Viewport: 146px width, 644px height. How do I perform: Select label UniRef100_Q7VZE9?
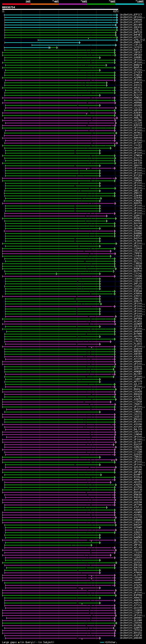click(x=131, y=72)
